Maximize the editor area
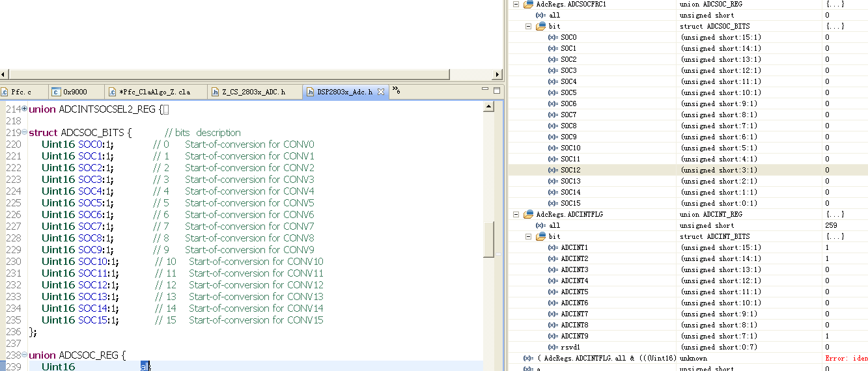Image resolution: width=868 pixels, height=371 pixels. pos(497,90)
